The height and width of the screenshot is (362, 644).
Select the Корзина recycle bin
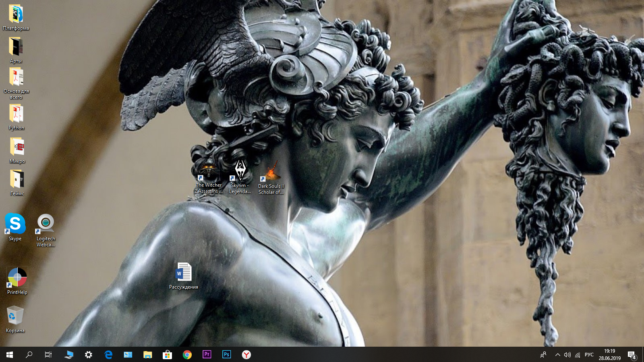pyautogui.click(x=15, y=319)
